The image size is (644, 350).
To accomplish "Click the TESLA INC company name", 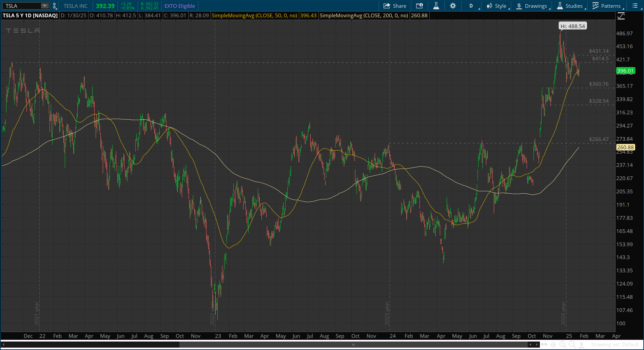I will click(76, 6).
